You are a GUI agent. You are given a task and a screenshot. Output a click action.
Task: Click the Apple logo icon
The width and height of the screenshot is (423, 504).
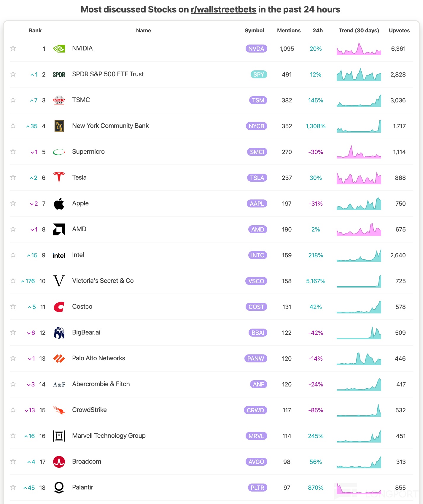(59, 204)
